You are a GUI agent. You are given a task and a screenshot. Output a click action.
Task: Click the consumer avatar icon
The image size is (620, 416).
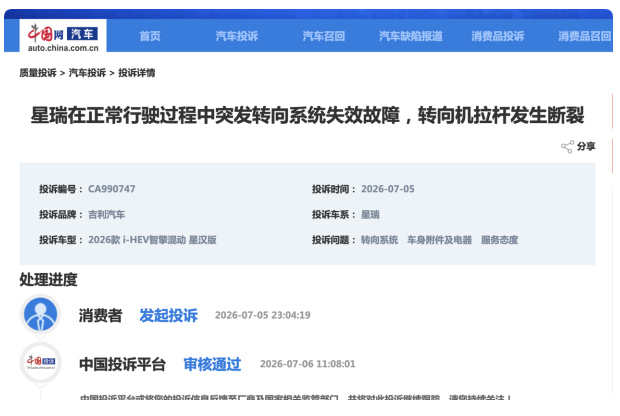[x=40, y=315]
